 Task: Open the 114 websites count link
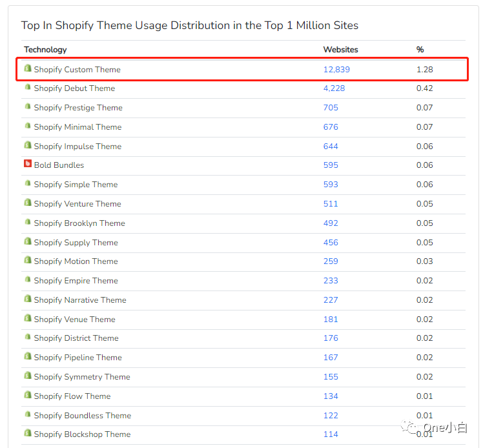click(x=331, y=434)
